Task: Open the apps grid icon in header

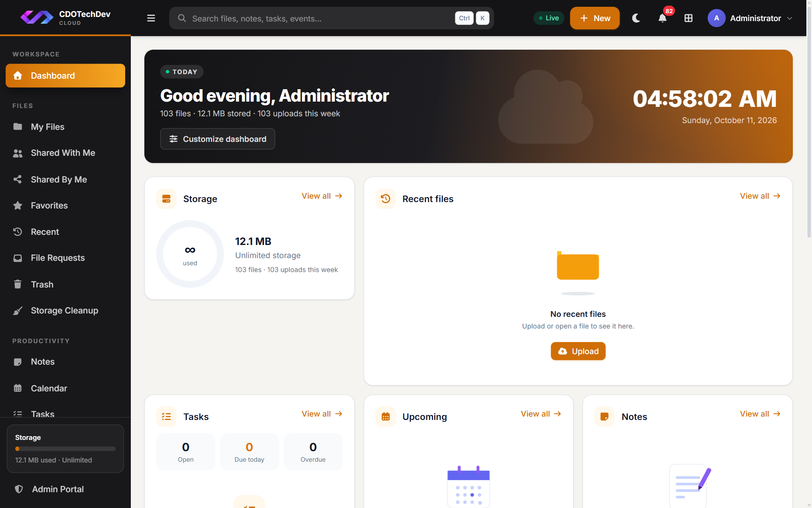Action: tap(688, 18)
